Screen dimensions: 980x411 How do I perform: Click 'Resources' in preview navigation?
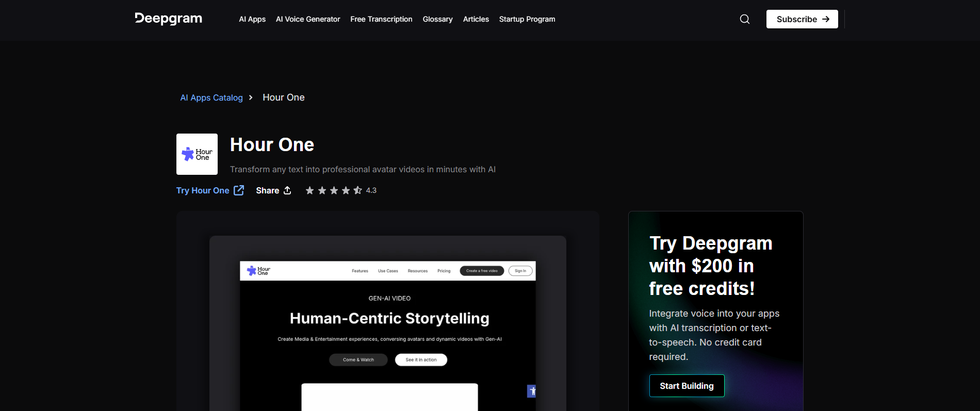tap(418, 271)
